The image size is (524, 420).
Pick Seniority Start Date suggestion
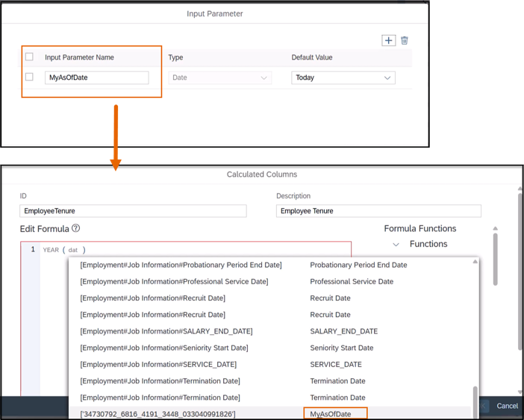click(x=342, y=348)
